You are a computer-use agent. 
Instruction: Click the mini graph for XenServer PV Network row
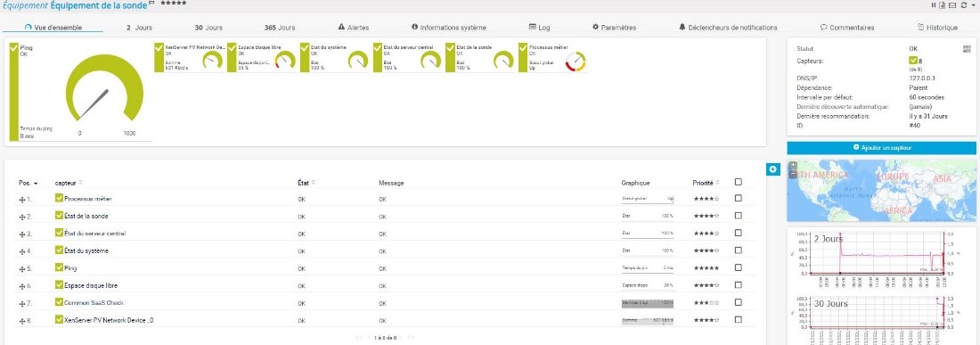pos(648,320)
